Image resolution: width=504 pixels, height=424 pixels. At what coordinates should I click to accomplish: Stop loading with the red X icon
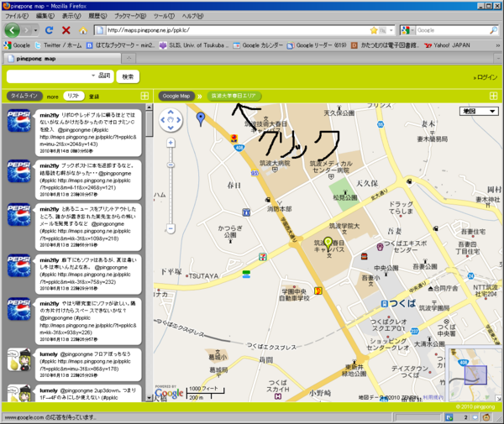(x=66, y=30)
